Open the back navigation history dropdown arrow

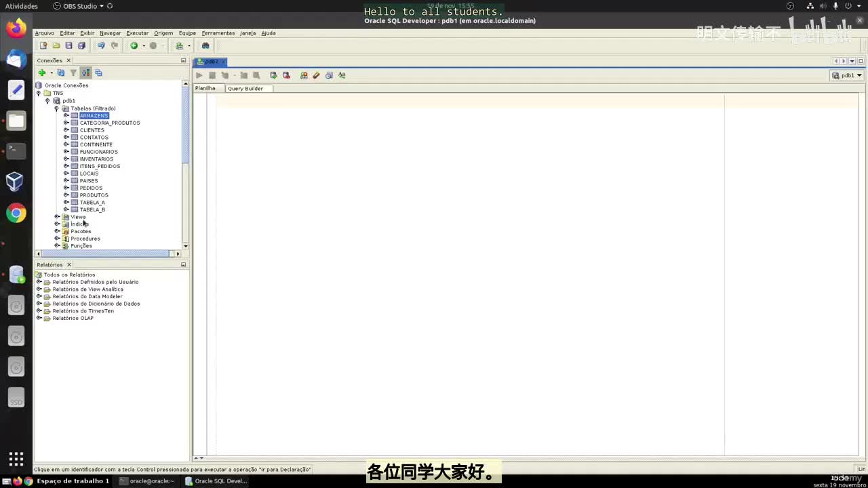pyautogui.click(x=143, y=45)
